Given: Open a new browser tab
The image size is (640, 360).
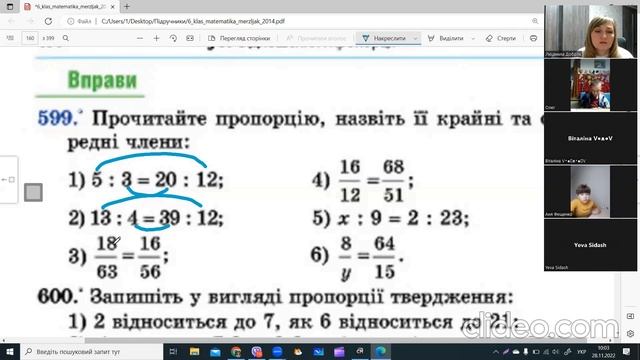Looking at the screenshot, I should [127, 7].
